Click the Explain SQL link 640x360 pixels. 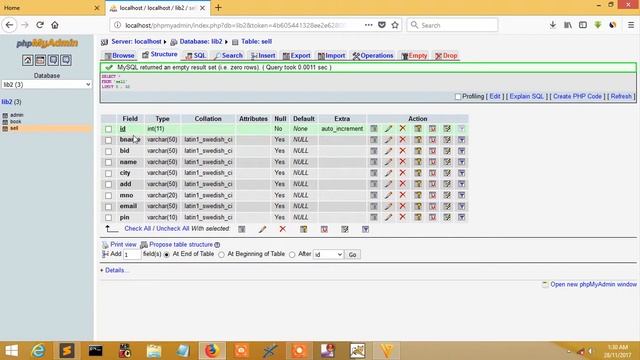pyautogui.click(x=527, y=96)
